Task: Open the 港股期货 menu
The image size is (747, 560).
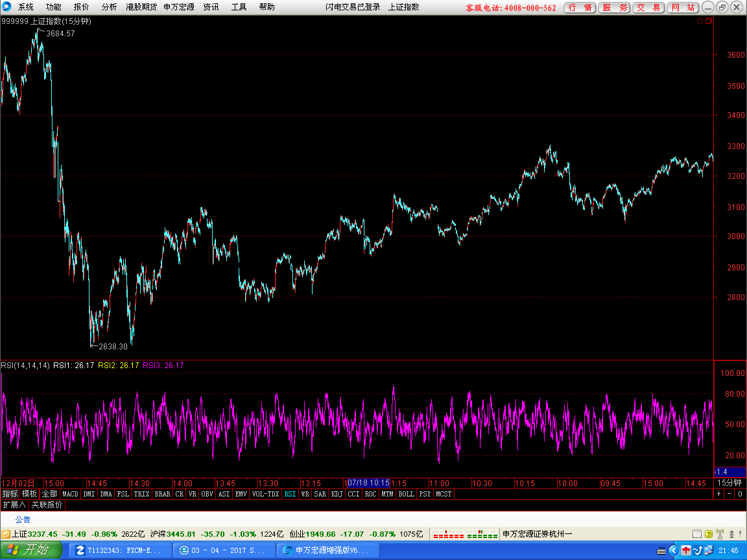Action: (x=141, y=6)
